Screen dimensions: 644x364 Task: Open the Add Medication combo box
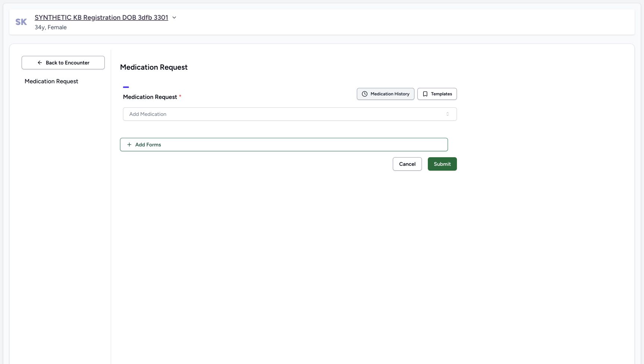290,114
